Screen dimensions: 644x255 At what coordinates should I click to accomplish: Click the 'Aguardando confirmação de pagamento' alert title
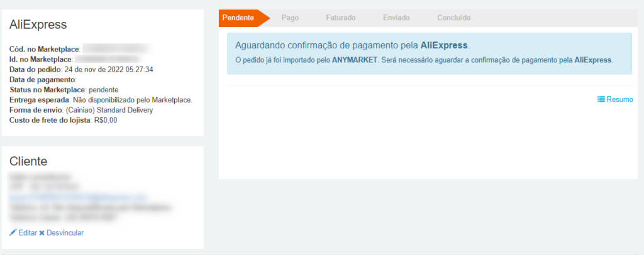point(352,45)
